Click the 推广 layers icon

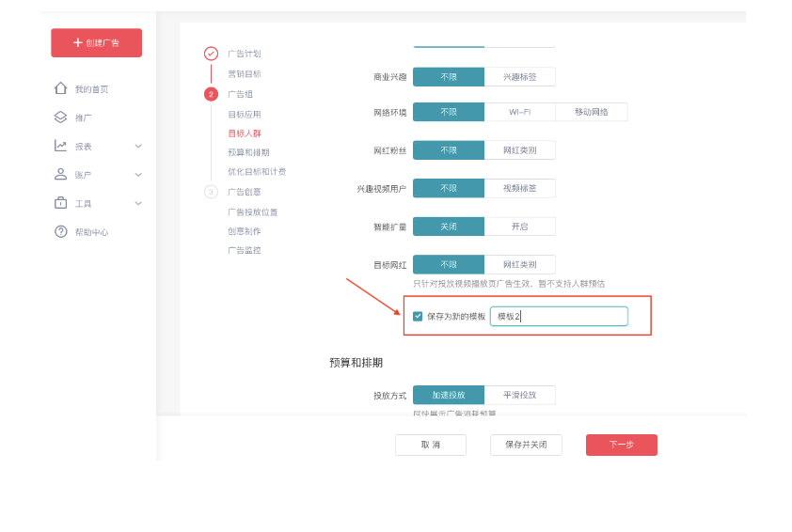(x=61, y=117)
